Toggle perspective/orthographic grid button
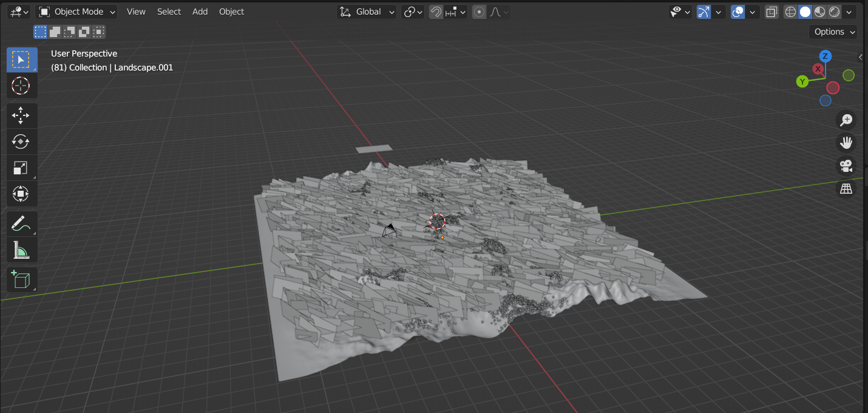Viewport: 868px width, 413px height. tap(846, 189)
